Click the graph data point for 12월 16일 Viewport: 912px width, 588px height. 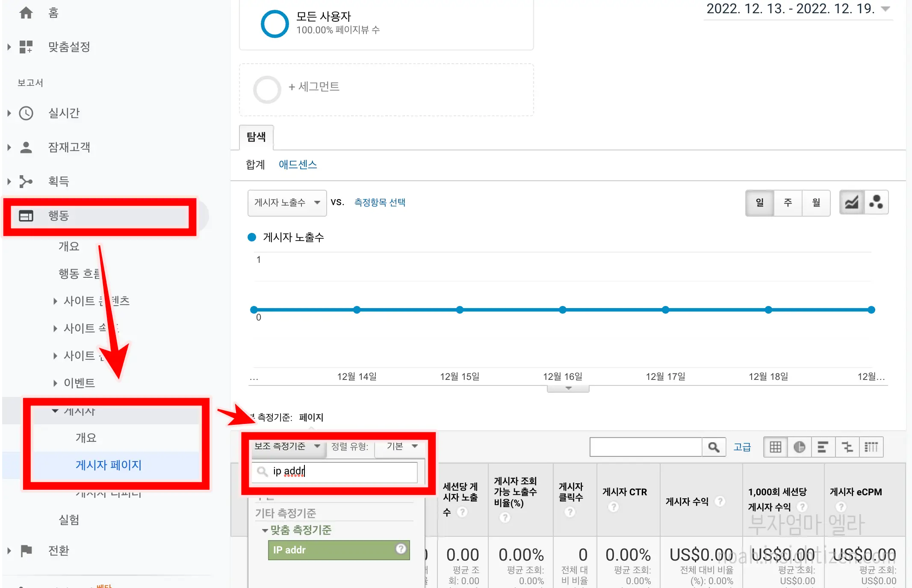pos(563,310)
